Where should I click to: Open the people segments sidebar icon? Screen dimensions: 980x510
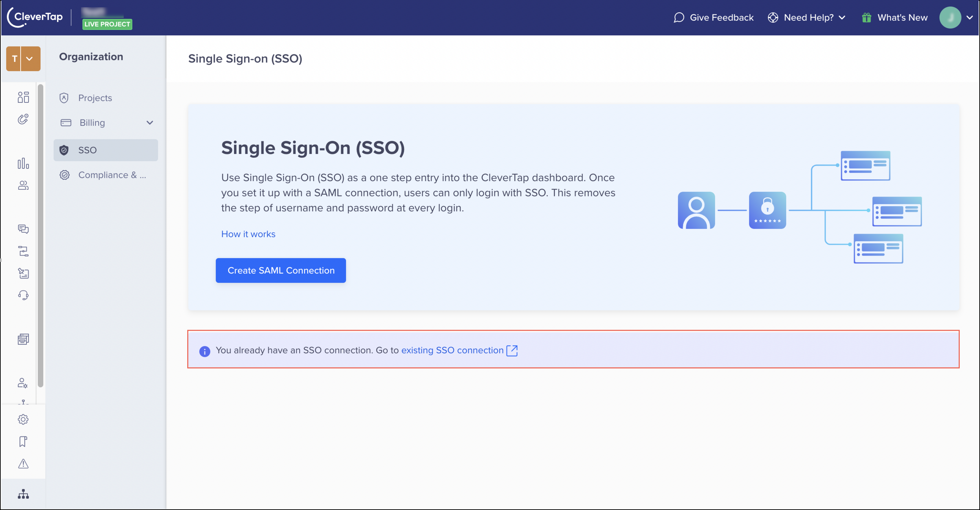(23, 185)
